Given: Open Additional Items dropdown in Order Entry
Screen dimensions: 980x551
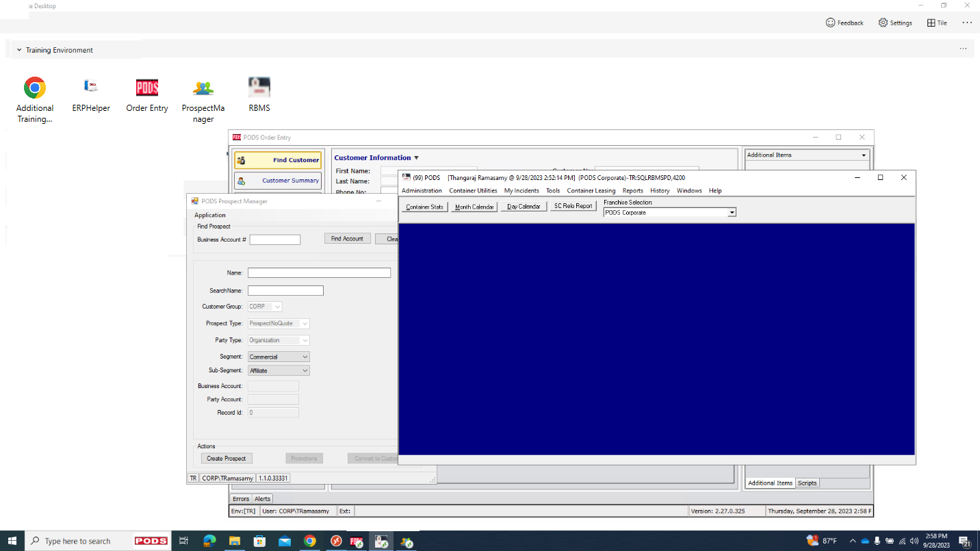Looking at the screenshot, I should coord(864,155).
